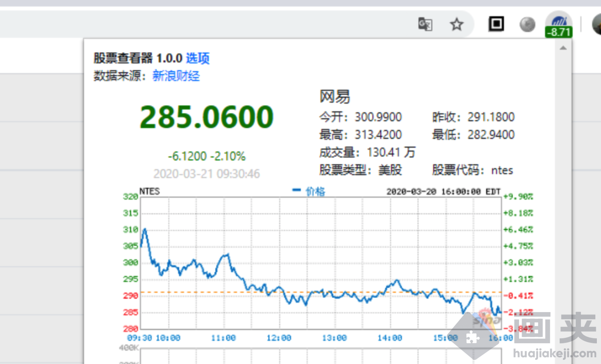Image resolution: width=601 pixels, height=364 pixels.
Task: Click the stock name 网易
Action: coord(335,97)
